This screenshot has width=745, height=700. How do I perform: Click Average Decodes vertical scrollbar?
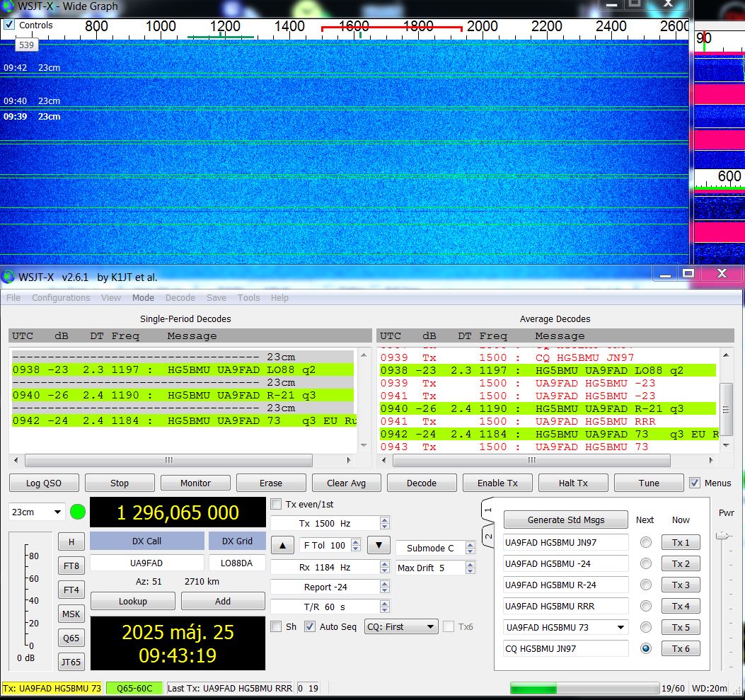click(726, 408)
